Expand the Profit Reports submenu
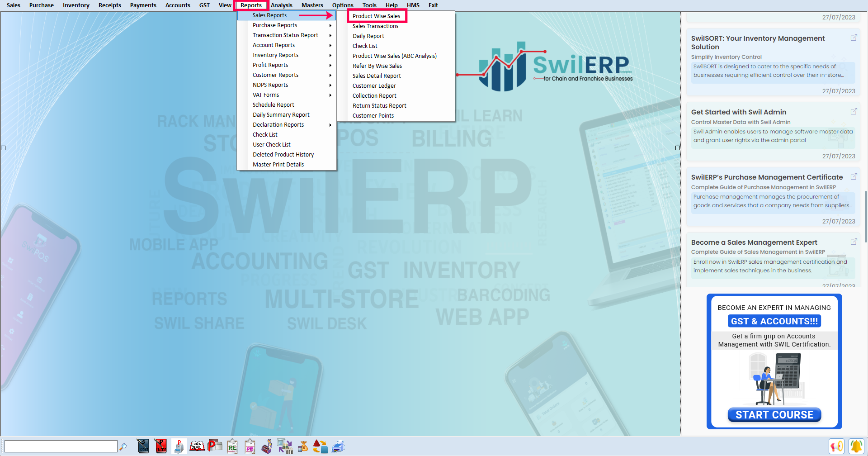 (x=287, y=65)
